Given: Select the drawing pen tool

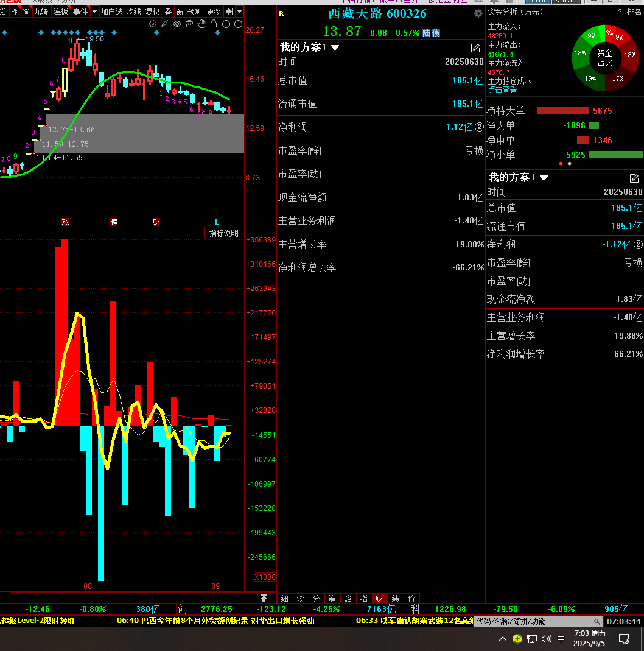Looking at the screenshot, I should point(165,24).
